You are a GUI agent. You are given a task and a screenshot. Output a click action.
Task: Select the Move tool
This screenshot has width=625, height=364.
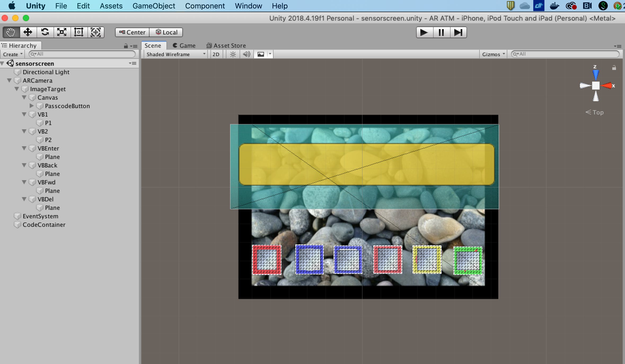click(x=28, y=32)
